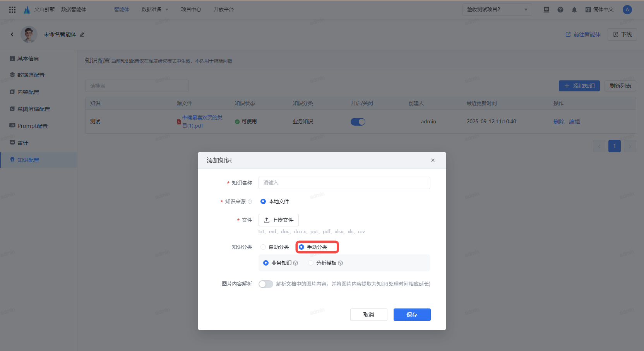The width and height of the screenshot is (644, 351).
Task: Expand the 数据准备 menu
Action: (155, 10)
